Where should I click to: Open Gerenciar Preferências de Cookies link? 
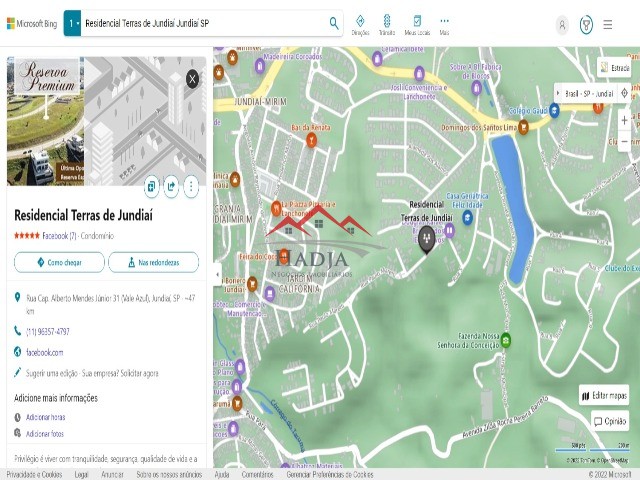pos(330,474)
